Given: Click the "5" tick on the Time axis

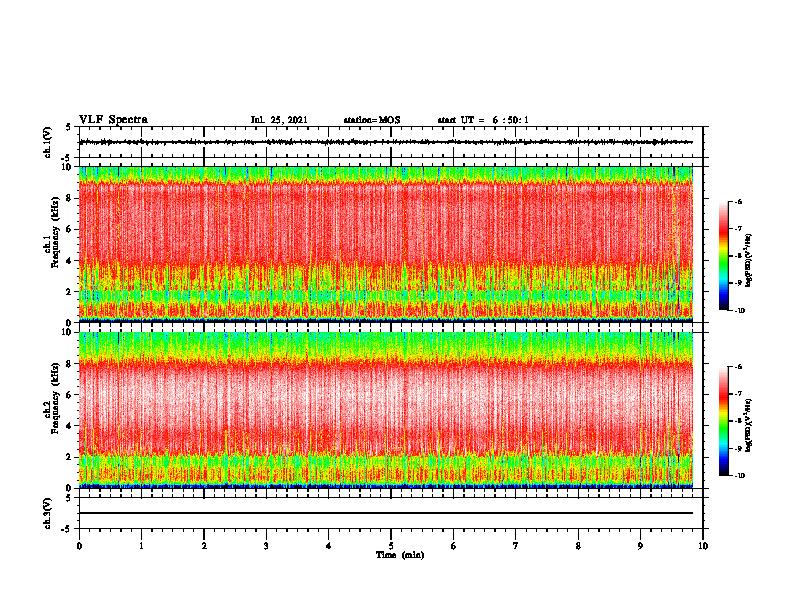Looking at the screenshot, I should [391, 546].
